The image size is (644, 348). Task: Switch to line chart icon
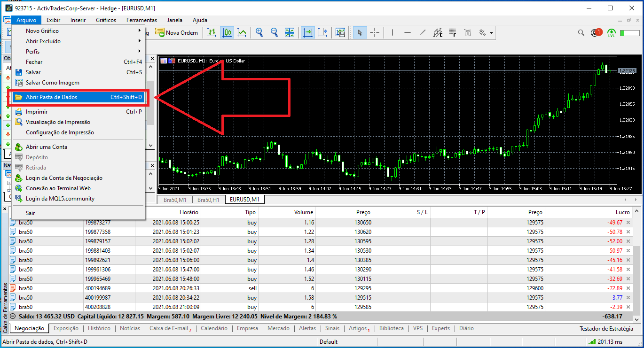[242, 33]
